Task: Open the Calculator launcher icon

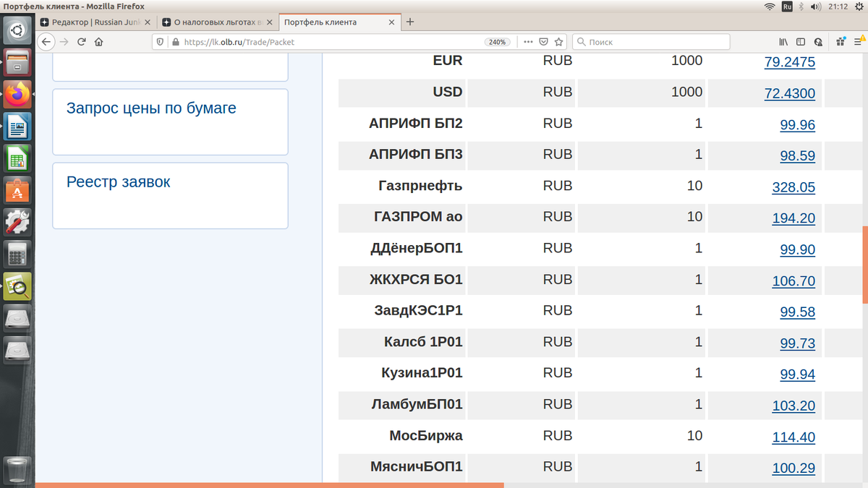Action: coord(17,254)
